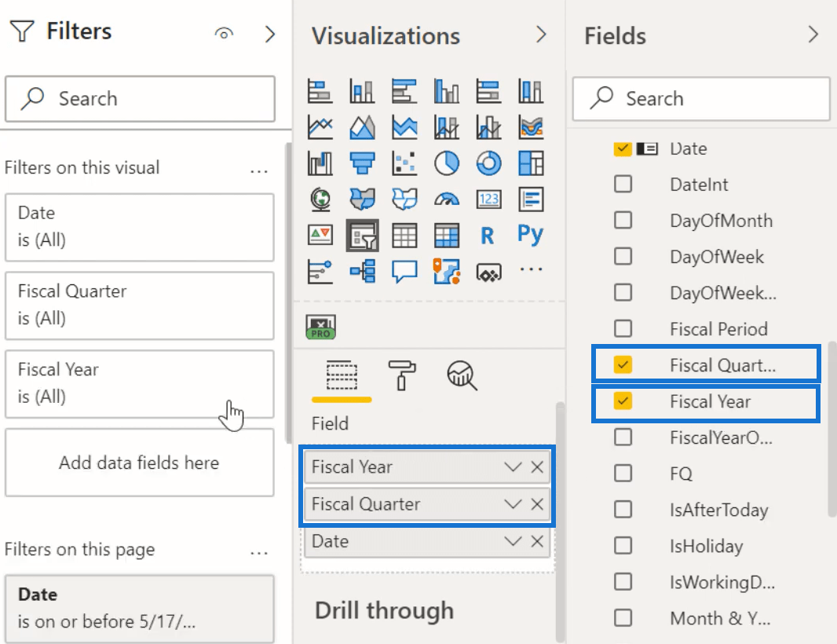
Task: Select the pie chart visual
Action: click(x=446, y=163)
